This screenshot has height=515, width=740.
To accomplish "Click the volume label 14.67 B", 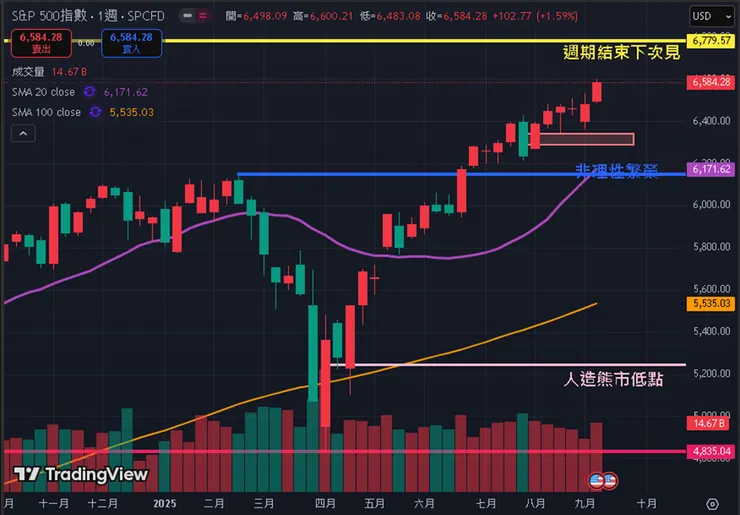I will (49, 72).
